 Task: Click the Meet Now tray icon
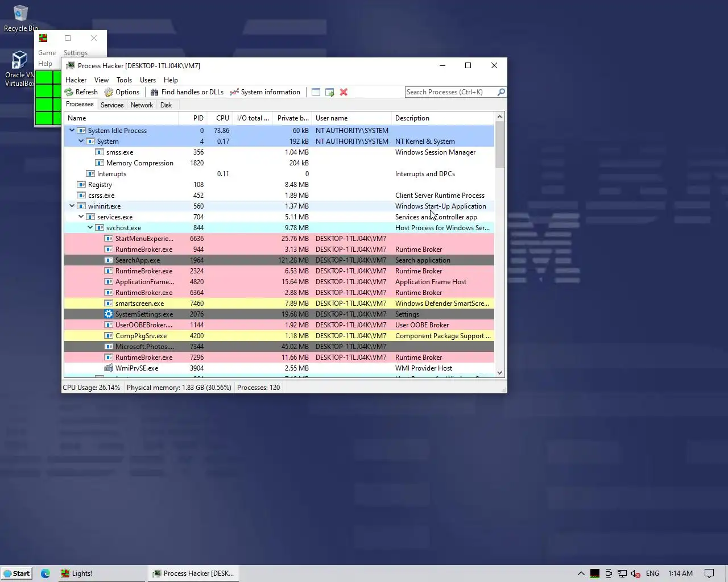point(609,573)
